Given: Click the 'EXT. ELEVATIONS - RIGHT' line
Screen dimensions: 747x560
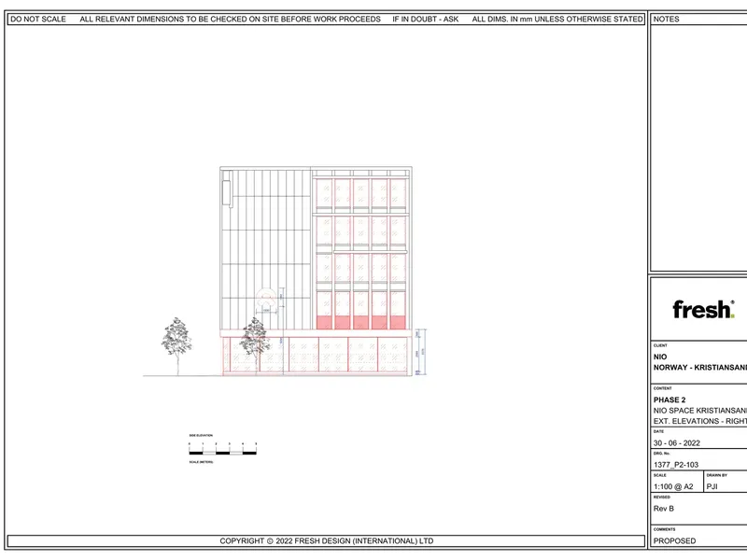Looking at the screenshot, I should (699, 421).
